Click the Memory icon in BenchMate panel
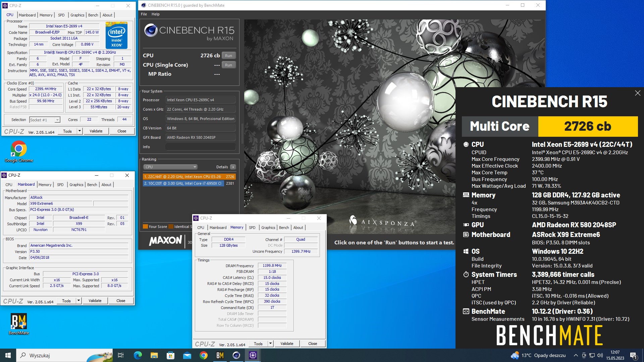This screenshot has height=362, width=644. click(x=466, y=195)
